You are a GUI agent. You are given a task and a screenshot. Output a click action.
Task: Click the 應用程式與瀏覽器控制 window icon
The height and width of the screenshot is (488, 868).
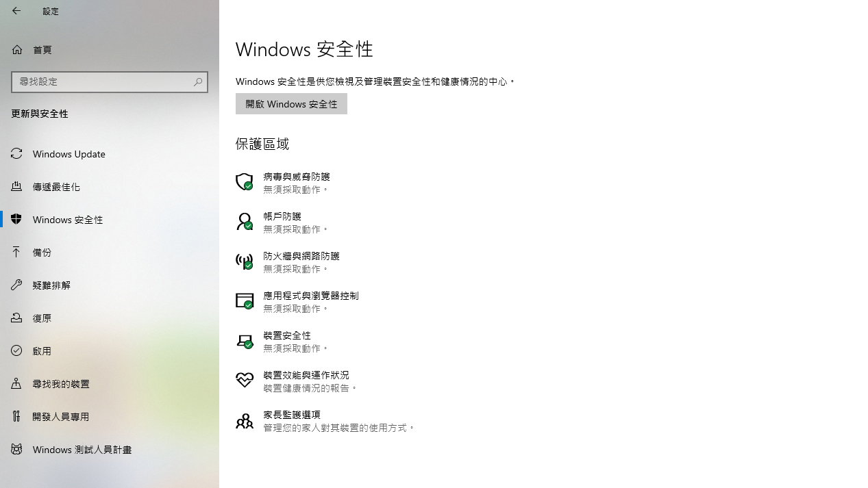[x=245, y=300]
